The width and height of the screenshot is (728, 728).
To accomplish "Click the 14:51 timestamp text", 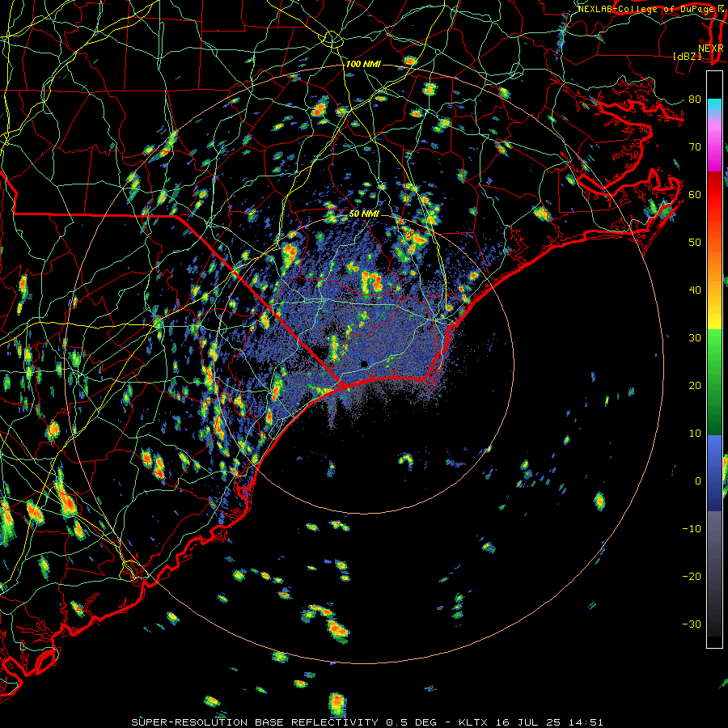I will click(x=585, y=722).
